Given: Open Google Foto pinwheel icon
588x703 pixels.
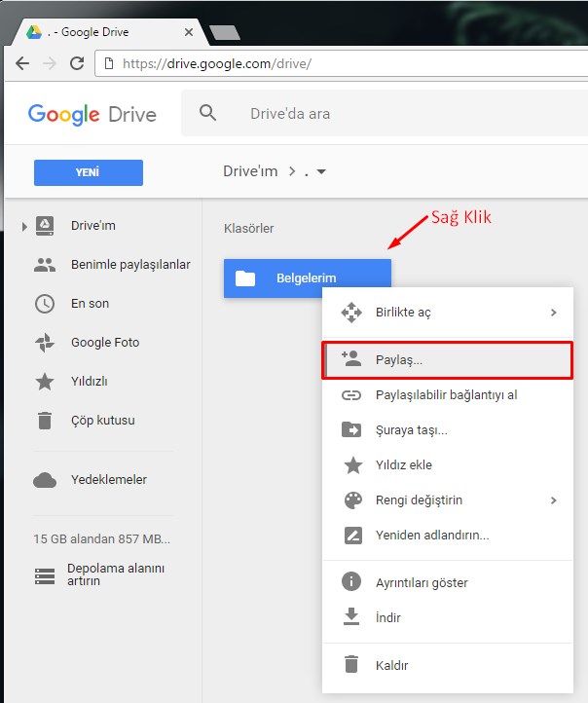Looking at the screenshot, I should coord(45,343).
